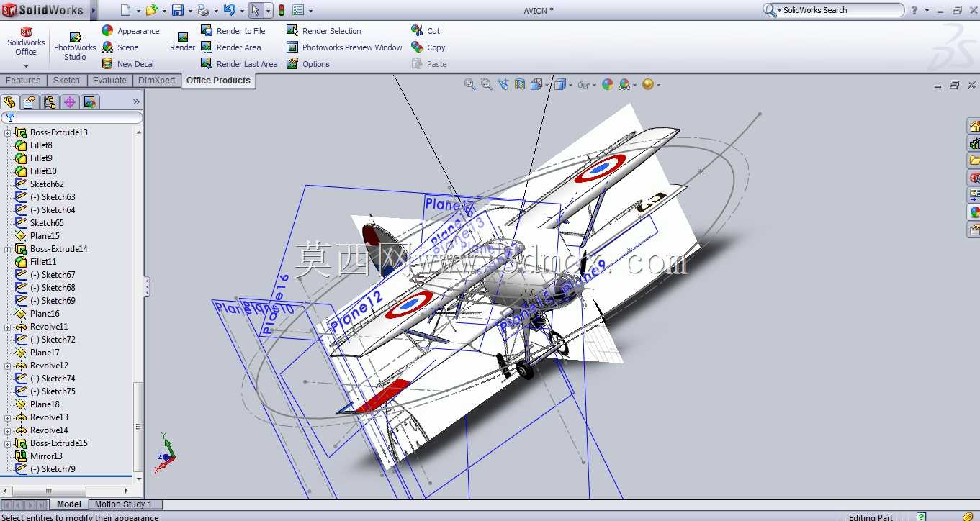Click the Render button
The image size is (980, 521).
[182, 42]
